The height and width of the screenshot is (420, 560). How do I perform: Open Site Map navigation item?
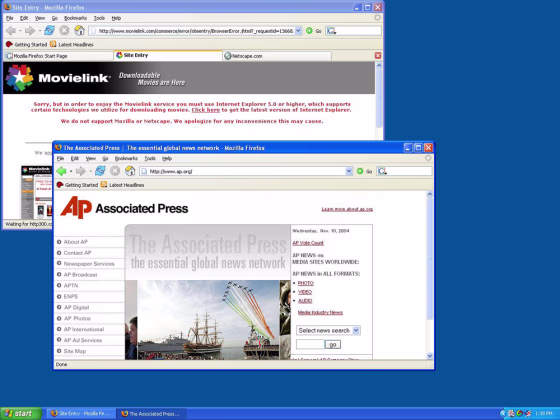75,351
